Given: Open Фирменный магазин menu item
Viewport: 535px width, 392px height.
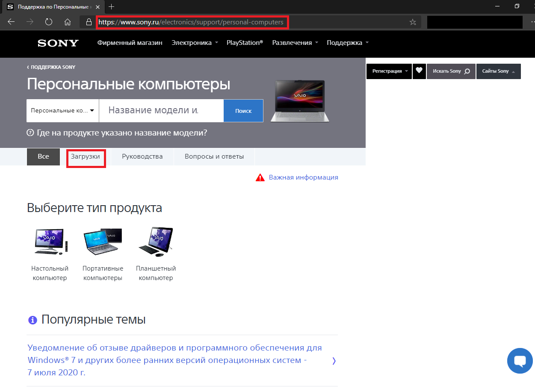Looking at the screenshot, I should click(x=130, y=43).
